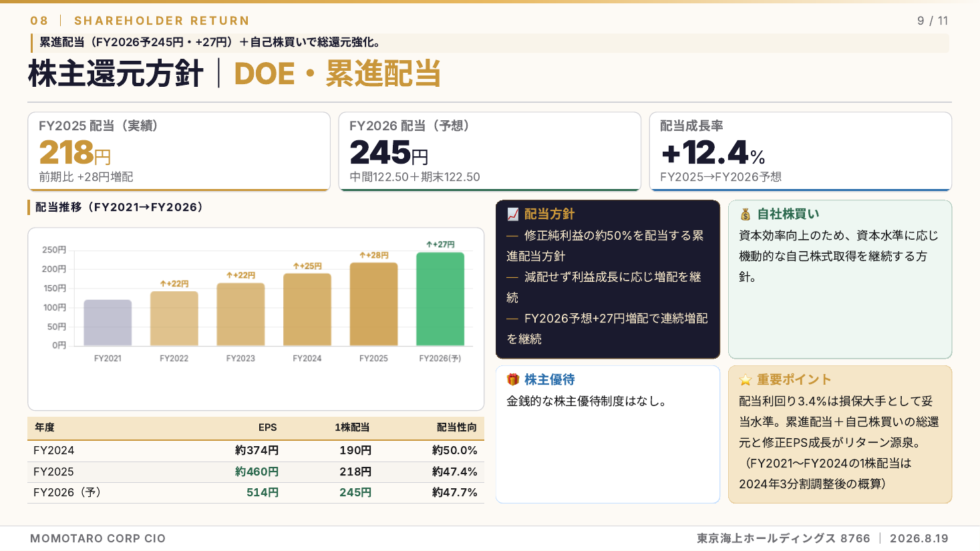Select the FY2024 bar in dividend chart
Image resolution: width=980 pixels, height=551 pixels.
307,310
